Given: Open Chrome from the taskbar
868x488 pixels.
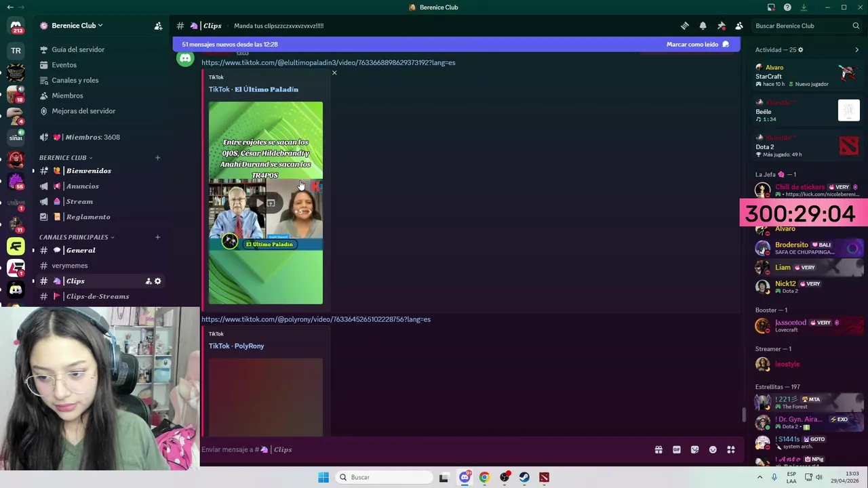Looking at the screenshot, I should [x=484, y=477].
